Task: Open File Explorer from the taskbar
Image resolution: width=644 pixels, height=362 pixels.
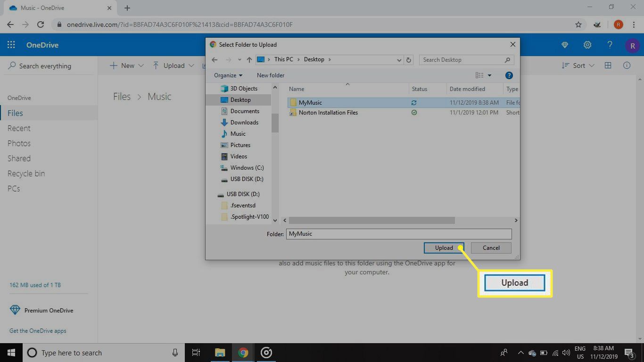Action: (220, 353)
